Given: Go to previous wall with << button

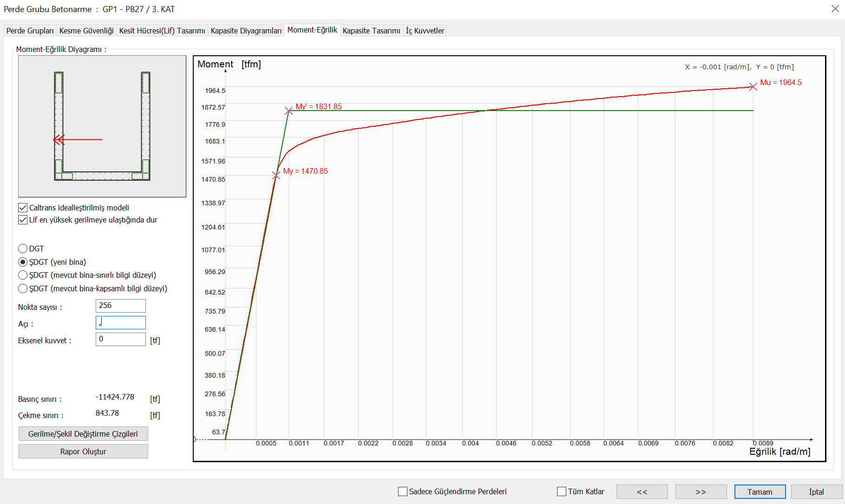Looking at the screenshot, I should coord(642,491).
